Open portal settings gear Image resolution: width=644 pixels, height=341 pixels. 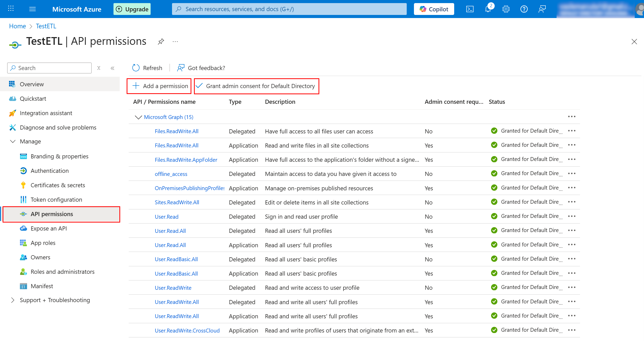click(x=506, y=9)
